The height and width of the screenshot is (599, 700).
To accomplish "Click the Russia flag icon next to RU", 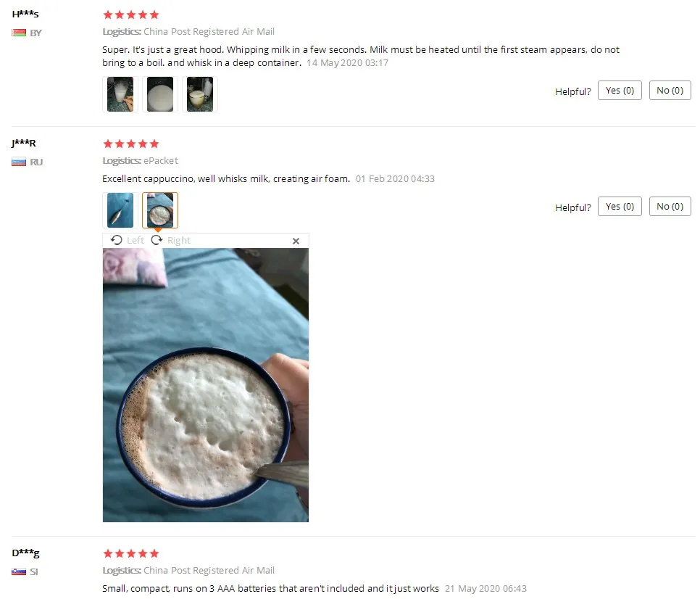I will pos(19,162).
